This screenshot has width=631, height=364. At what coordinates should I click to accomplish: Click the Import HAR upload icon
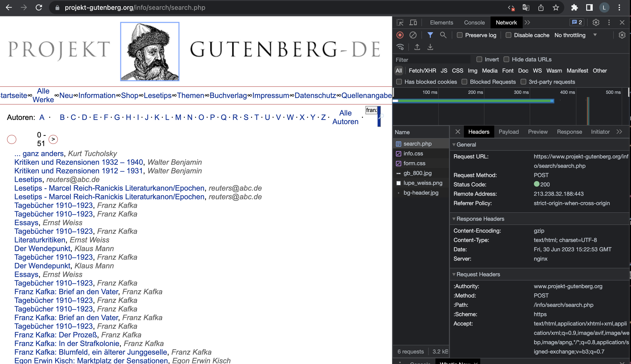tap(417, 47)
